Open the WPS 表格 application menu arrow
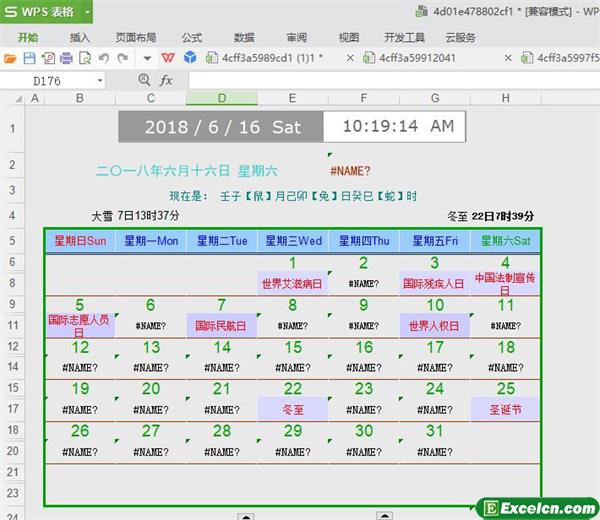600x520 pixels. 87,12
